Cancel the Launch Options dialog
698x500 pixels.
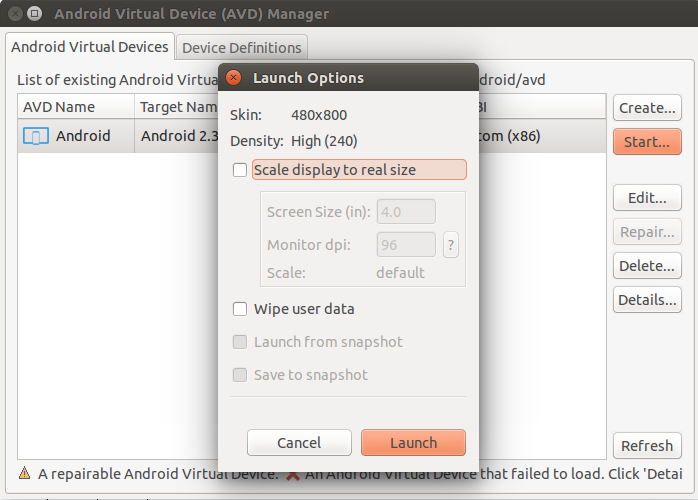pyautogui.click(x=299, y=443)
